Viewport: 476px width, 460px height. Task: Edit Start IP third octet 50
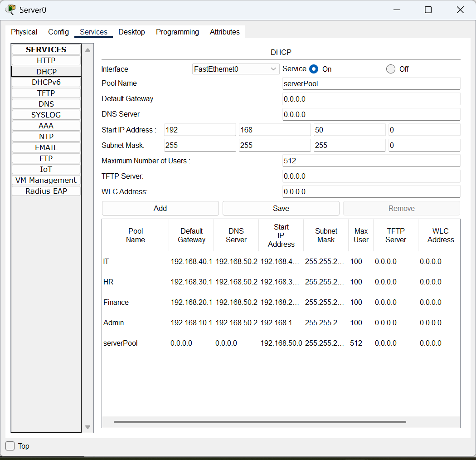pyautogui.click(x=350, y=130)
